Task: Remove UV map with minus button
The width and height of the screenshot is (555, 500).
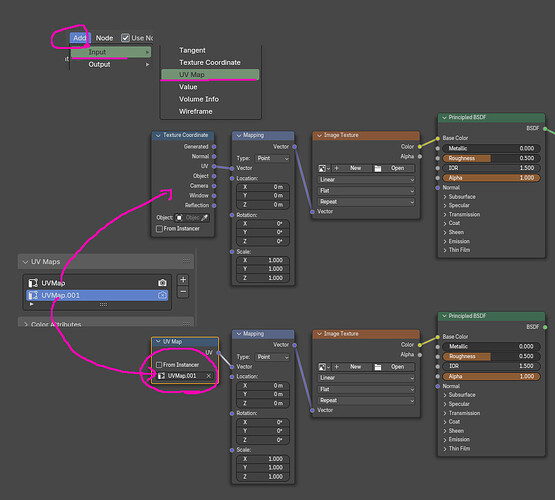Action: (x=183, y=292)
